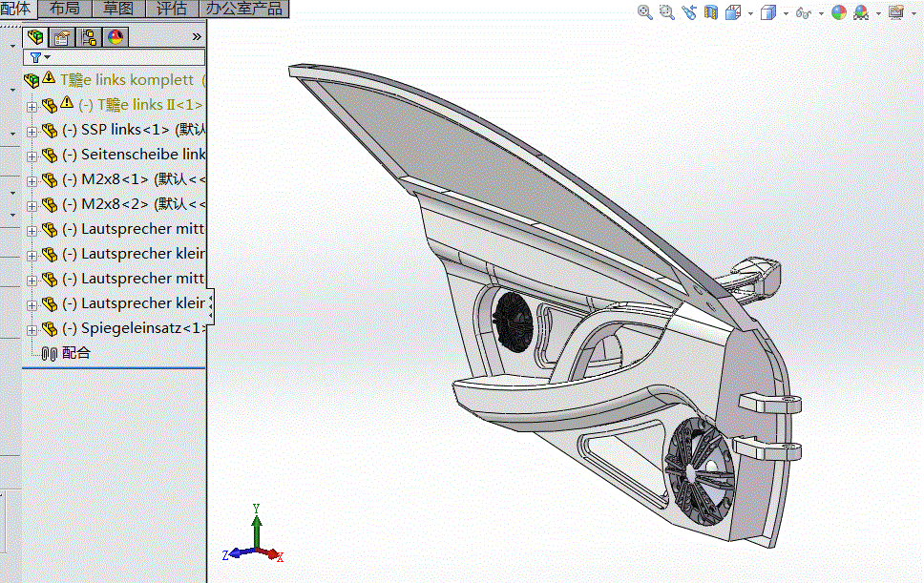Click the Zoom to Fit icon
This screenshot has height=583, width=924.
[x=642, y=11]
